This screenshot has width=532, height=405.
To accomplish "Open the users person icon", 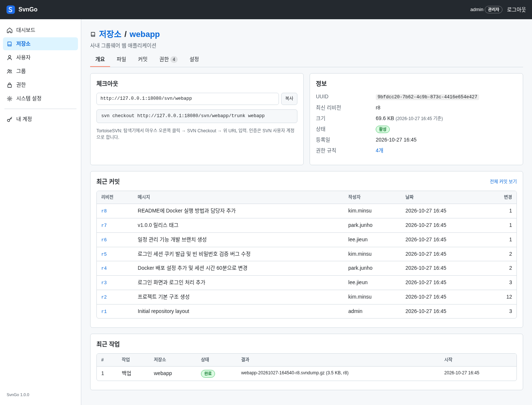I will pyautogui.click(x=10, y=58).
